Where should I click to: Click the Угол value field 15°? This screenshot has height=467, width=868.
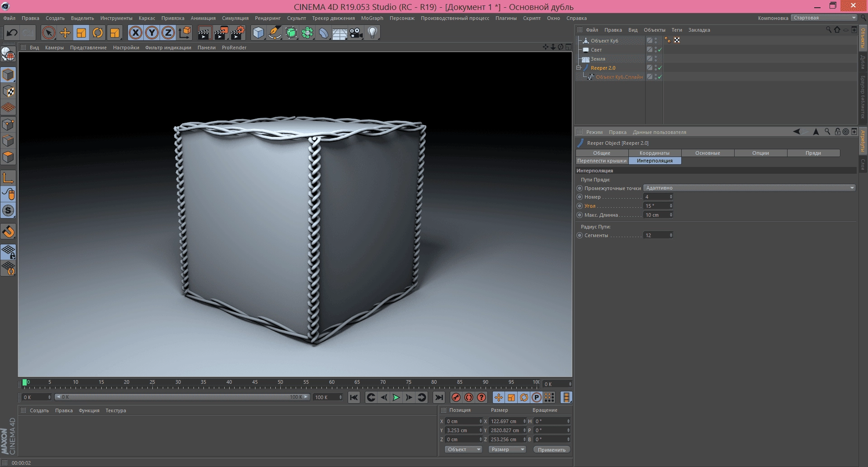(x=658, y=206)
